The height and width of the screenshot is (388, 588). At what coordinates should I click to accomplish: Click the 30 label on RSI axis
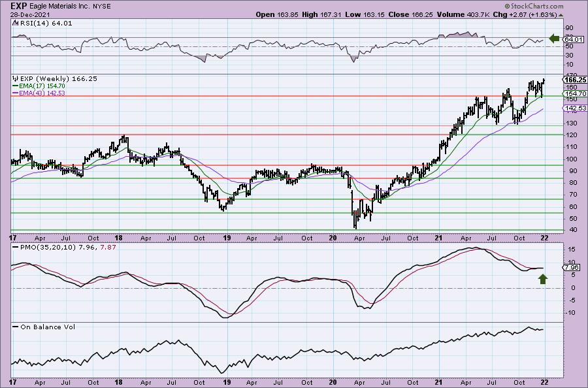pos(569,55)
